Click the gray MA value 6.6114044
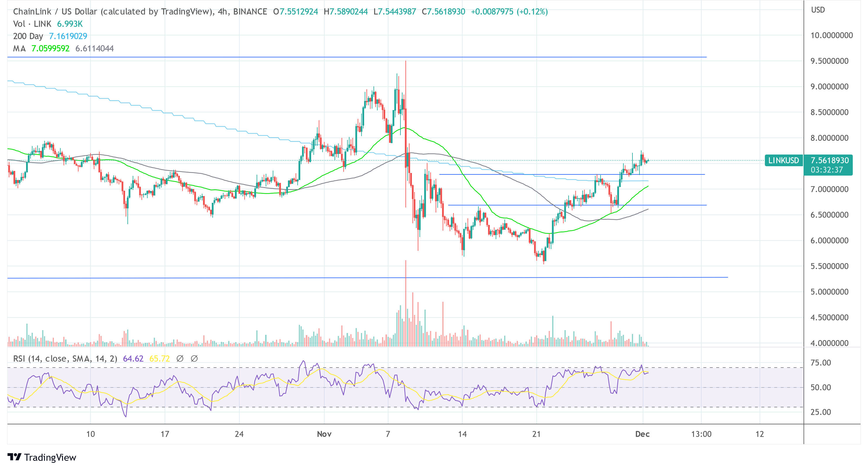This screenshot has width=868, height=470. (95, 49)
